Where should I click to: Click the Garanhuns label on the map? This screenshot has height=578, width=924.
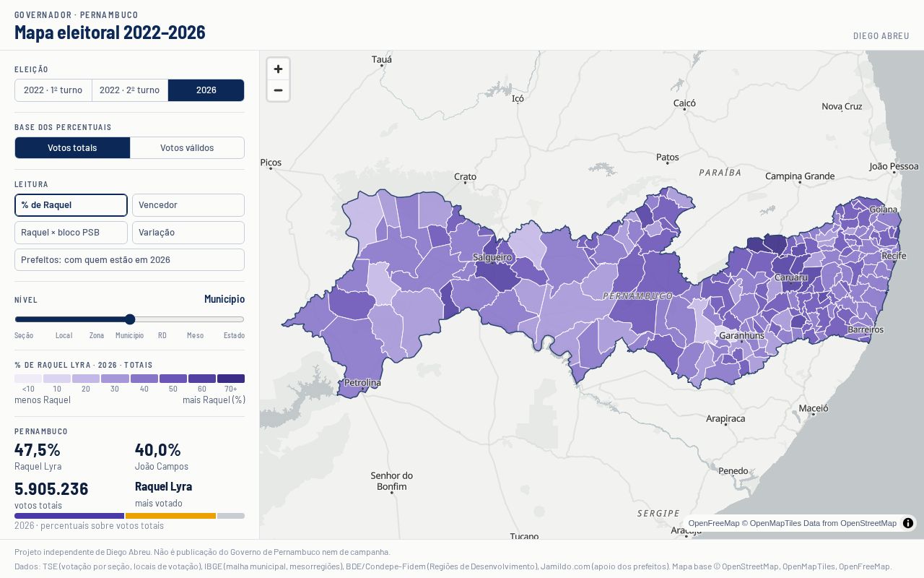pyautogui.click(x=741, y=336)
